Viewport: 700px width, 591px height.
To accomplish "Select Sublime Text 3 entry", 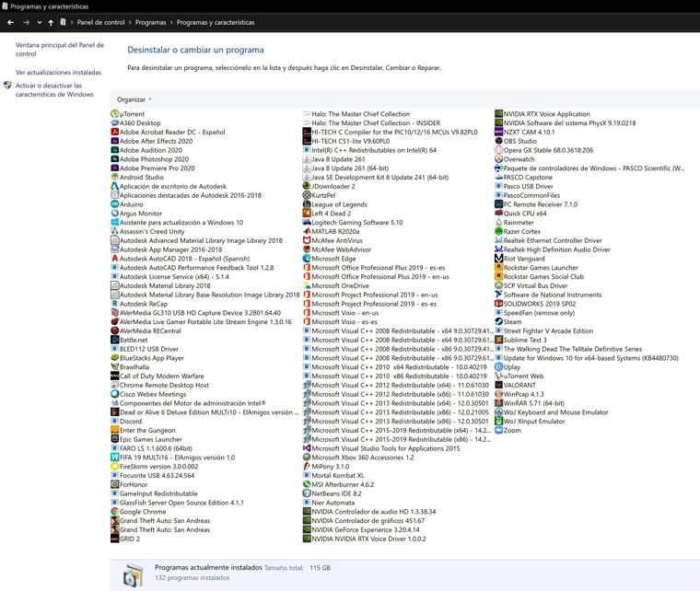I will tap(520, 340).
